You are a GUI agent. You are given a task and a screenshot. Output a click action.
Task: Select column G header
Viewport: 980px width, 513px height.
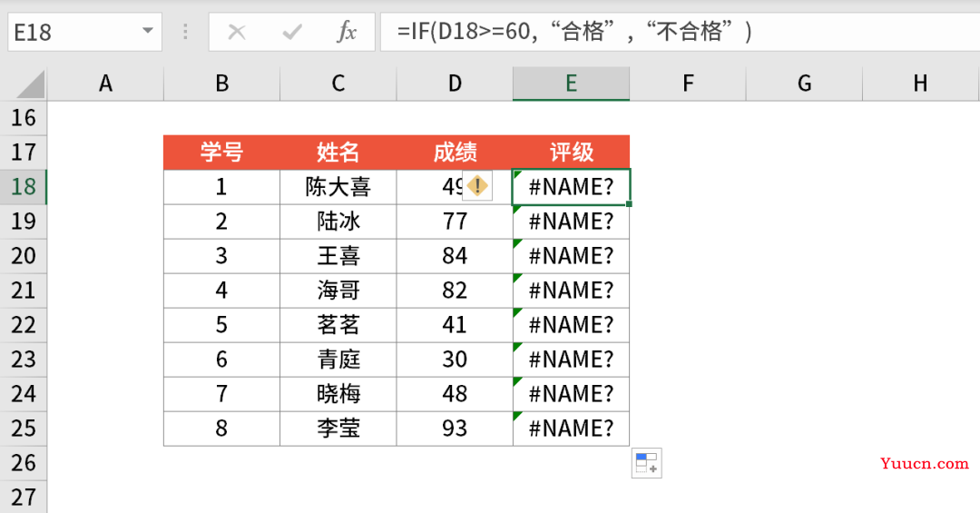804,84
